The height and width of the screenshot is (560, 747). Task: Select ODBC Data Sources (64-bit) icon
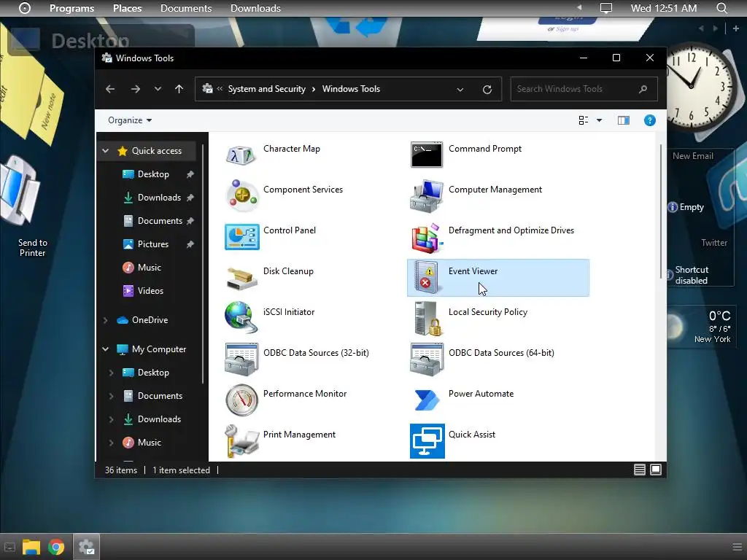click(x=427, y=359)
